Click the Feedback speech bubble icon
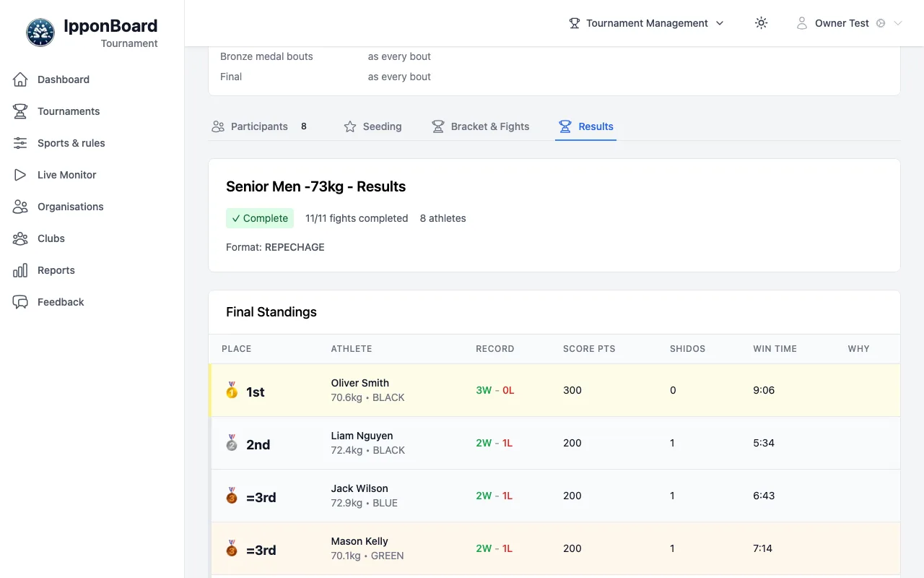 click(x=20, y=302)
